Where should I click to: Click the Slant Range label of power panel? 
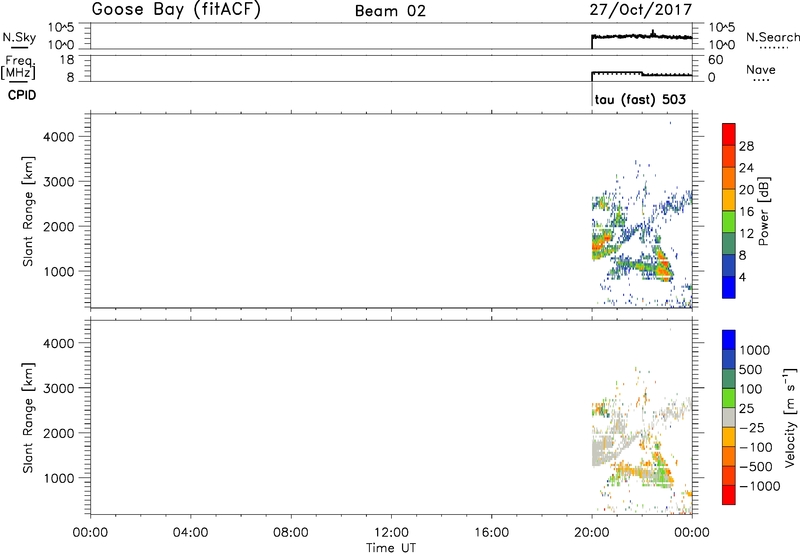tap(28, 211)
